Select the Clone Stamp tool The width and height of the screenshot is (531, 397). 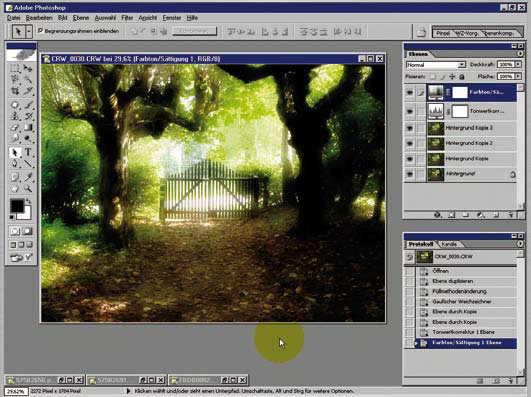(x=15, y=116)
